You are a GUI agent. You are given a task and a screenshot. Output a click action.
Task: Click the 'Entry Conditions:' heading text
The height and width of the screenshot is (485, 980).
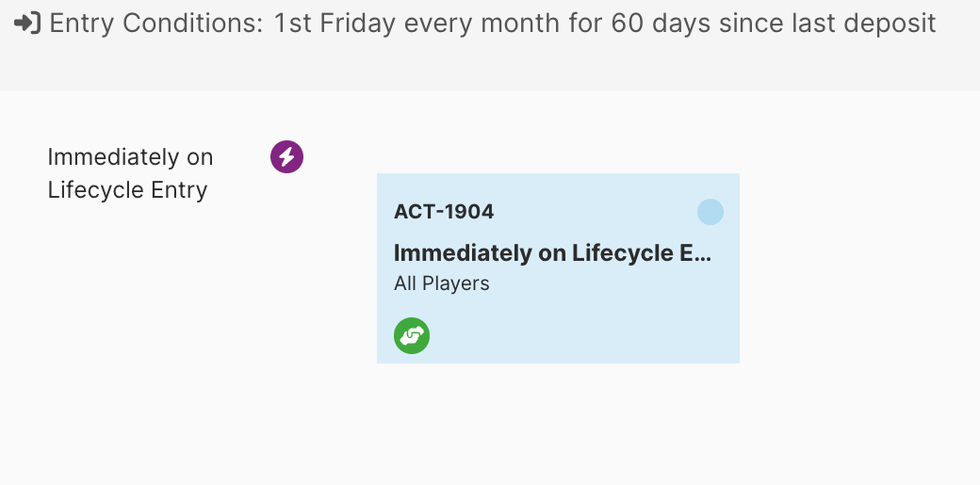(156, 24)
